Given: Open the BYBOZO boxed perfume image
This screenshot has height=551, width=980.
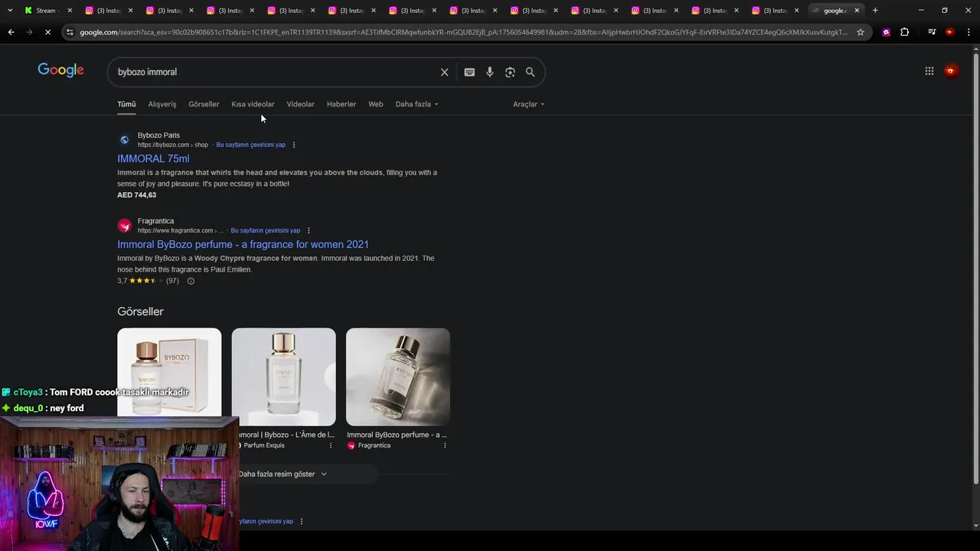Looking at the screenshot, I should pos(169,373).
